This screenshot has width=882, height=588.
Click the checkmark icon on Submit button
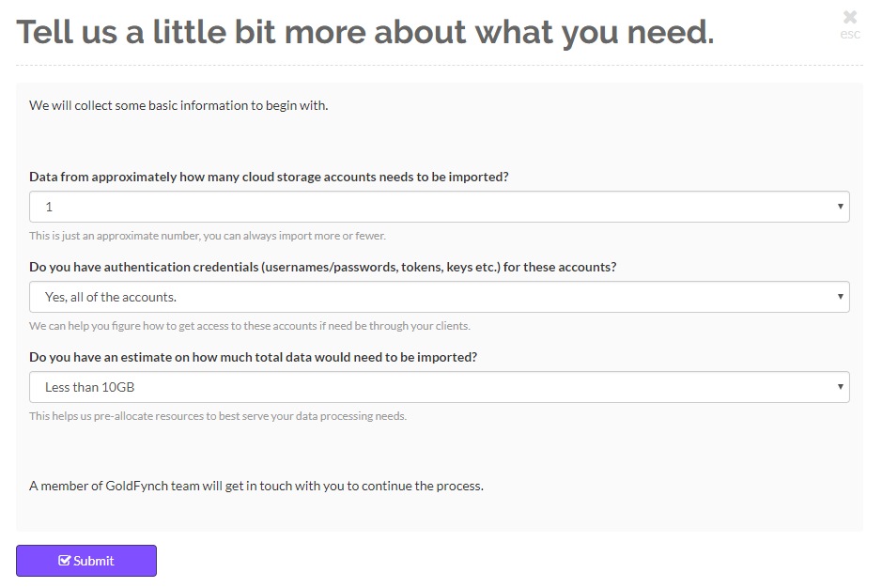[x=65, y=561]
